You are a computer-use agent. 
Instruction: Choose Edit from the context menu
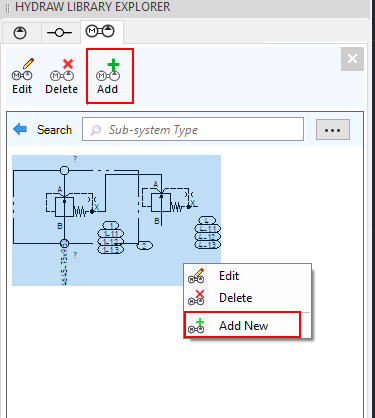pos(247,276)
